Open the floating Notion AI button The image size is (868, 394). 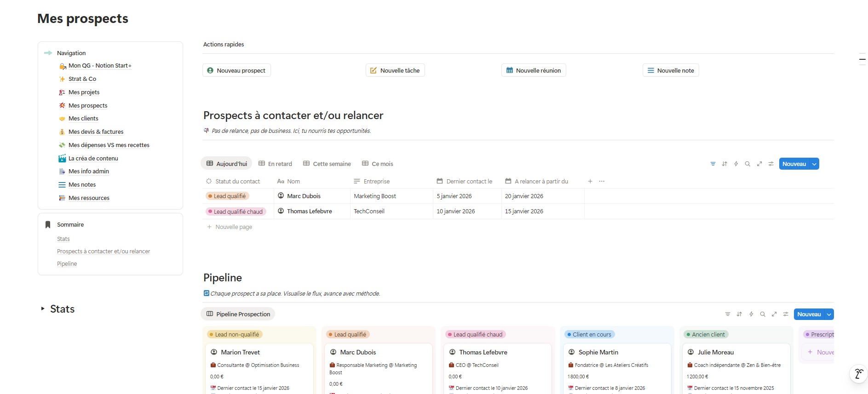click(x=858, y=374)
